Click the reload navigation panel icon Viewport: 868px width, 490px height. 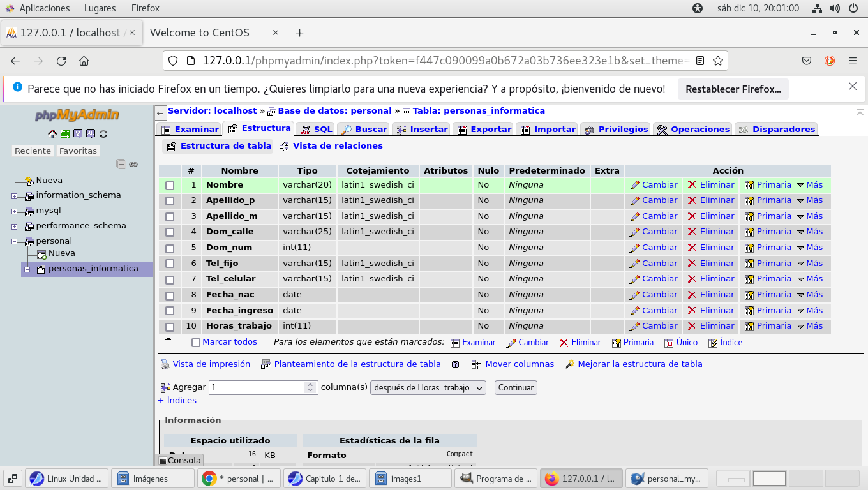click(x=103, y=134)
